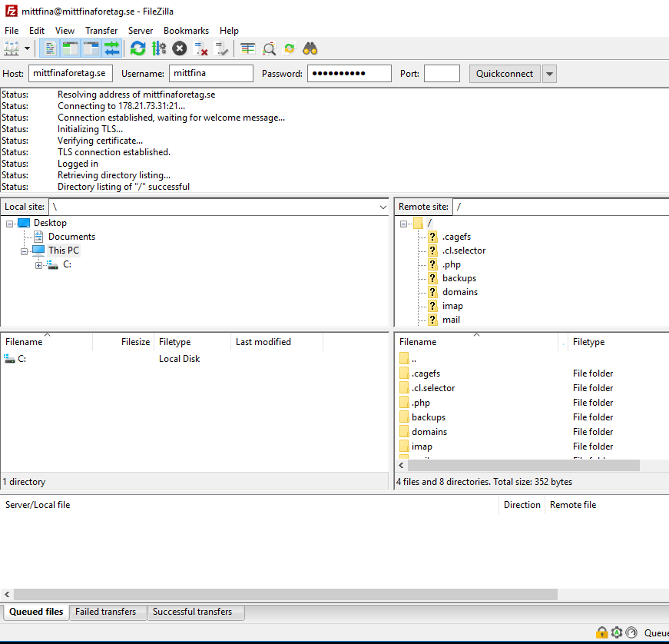Select .php in remote tree
Viewport: 669px width, 644px height.
(452, 264)
